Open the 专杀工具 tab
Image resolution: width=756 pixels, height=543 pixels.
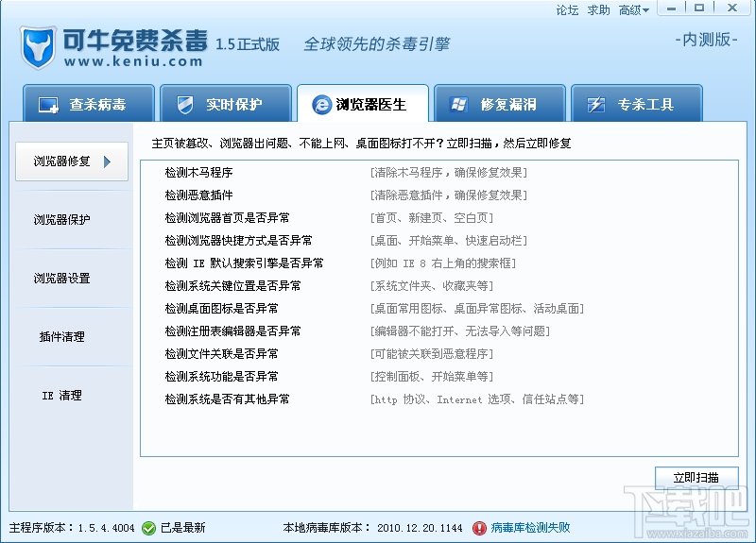(x=636, y=104)
